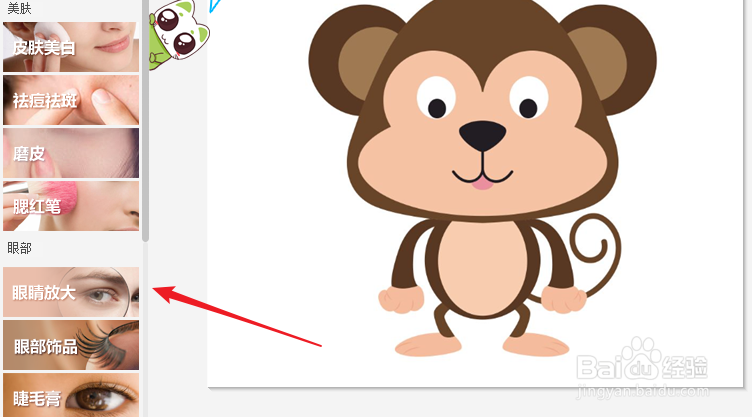Select the 祛痘祛斑 blemish removal tool
The image size is (752, 417).
71,100
